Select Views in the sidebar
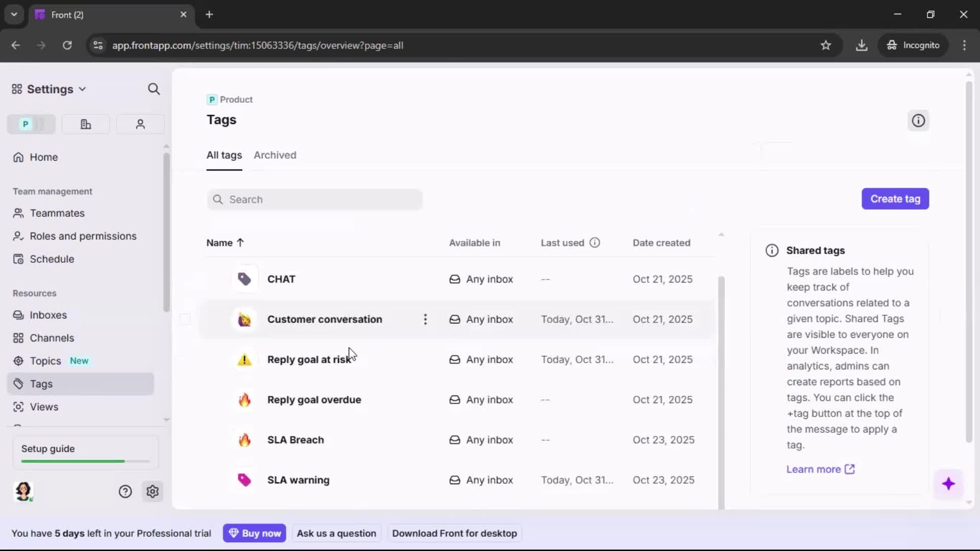 pos(43,407)
